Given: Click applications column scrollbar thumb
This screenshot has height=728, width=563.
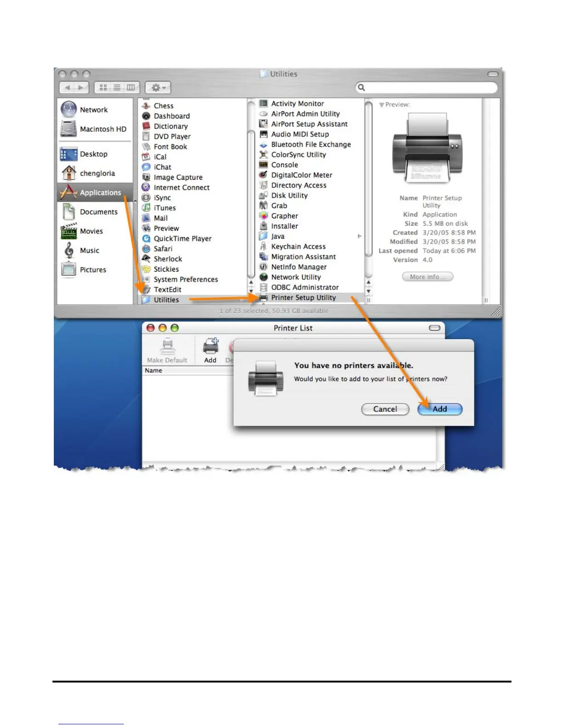Looking at the screenshot, I should tap(251, 204).
